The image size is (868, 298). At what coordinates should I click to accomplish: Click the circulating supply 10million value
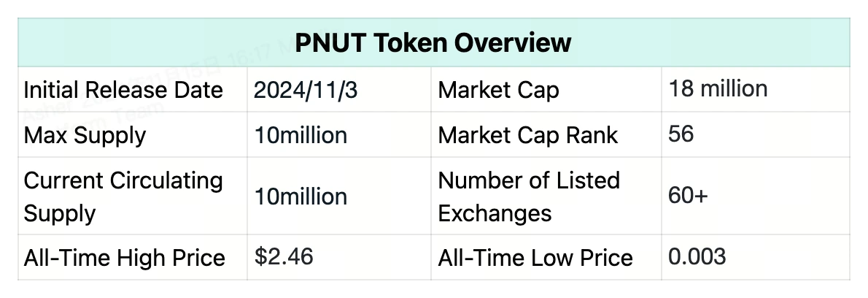pos(301,196)
